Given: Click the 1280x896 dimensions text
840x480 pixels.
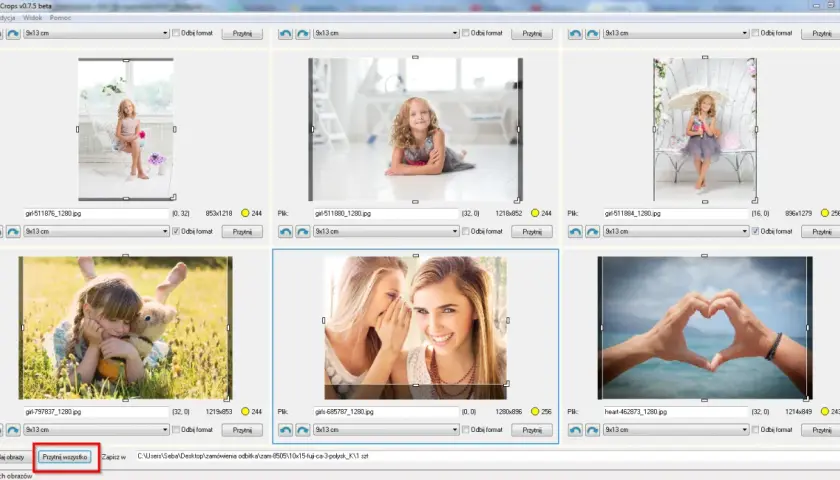Looking at the screenshot, I should 509,411.
